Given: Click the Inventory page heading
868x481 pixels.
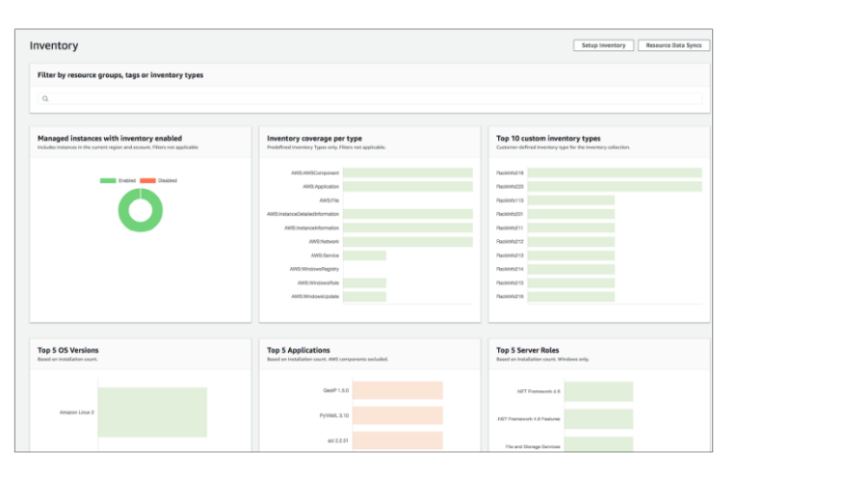Looking at the screenshot, I should (x=54, y=45).
